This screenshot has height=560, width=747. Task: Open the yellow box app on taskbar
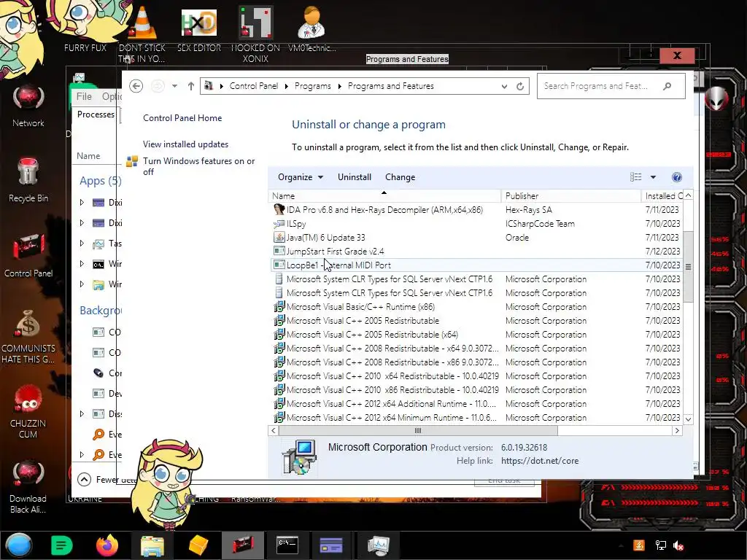(x=198, y=545)
